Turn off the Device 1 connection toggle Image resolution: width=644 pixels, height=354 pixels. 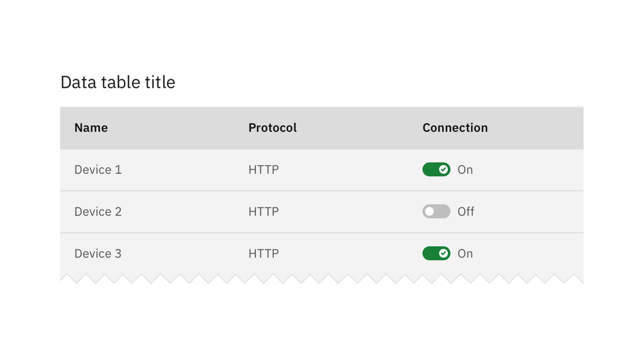[436, 169]
